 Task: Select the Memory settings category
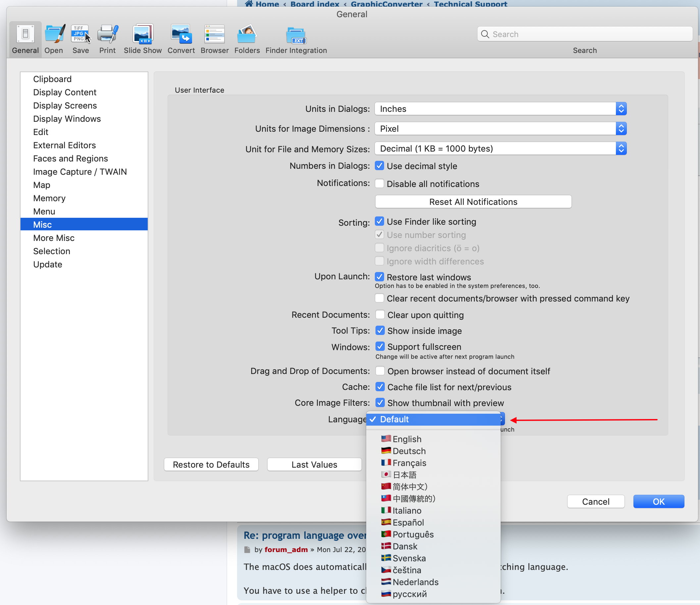(49, 198)
